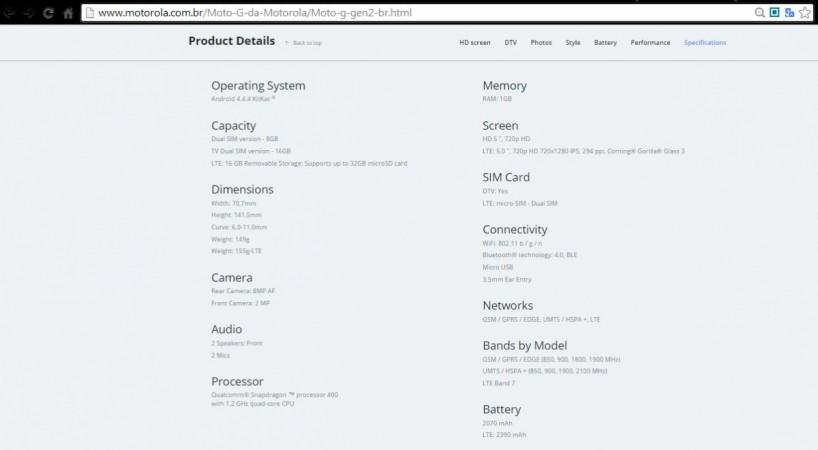
Task: Click the Product Details title
Action: pyautogui.click(x=232, y=41)
